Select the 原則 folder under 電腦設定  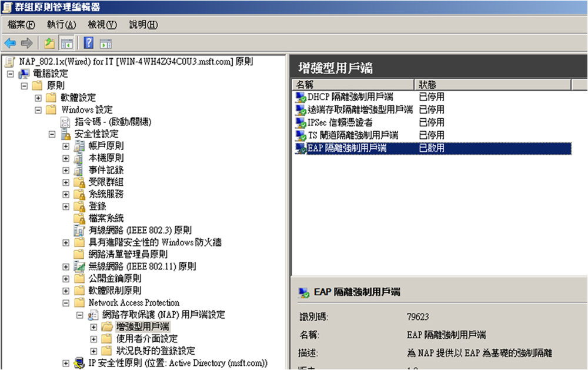55,85
